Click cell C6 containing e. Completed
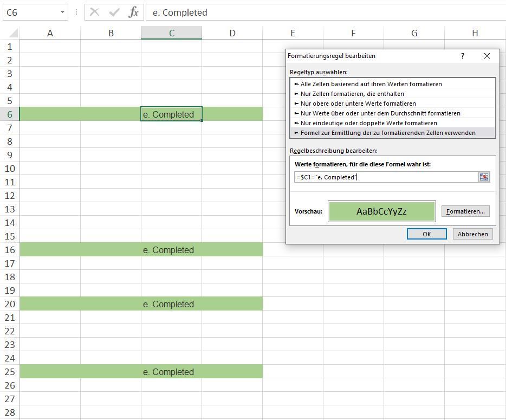506x420 pixels. [x=171, y=114]
